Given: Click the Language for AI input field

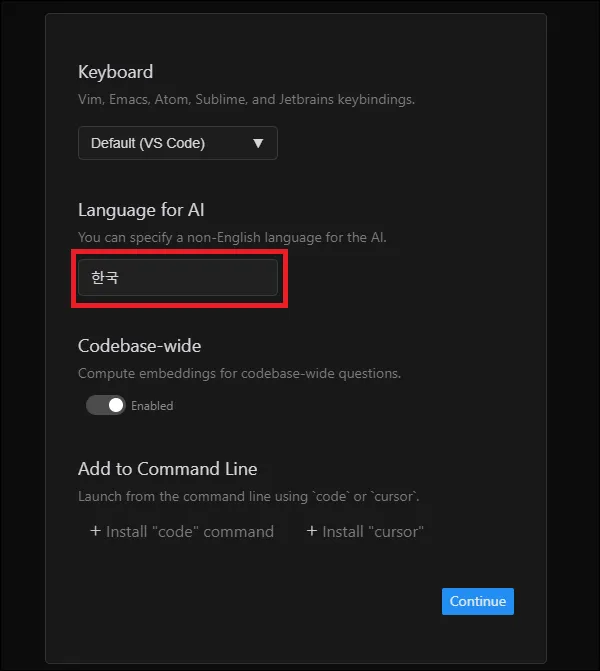Looking at the screenshot, I should pyautogui.click(x=178, y=277).
